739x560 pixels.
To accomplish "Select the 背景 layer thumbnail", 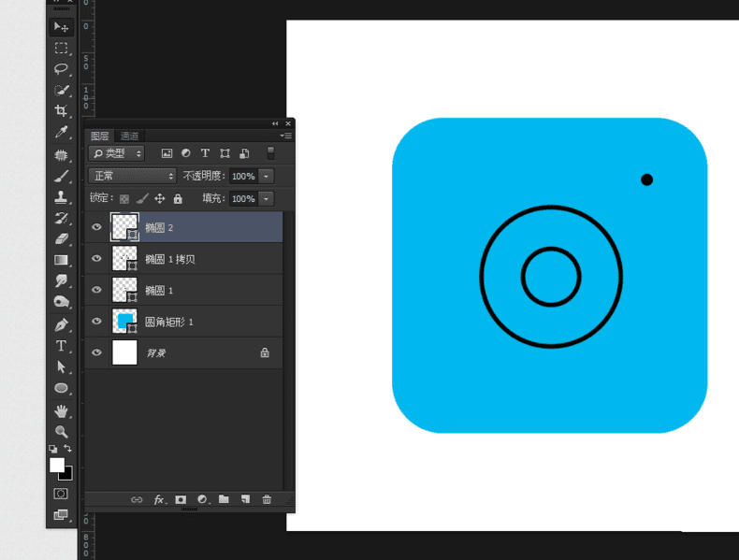I will click(124, 352).
